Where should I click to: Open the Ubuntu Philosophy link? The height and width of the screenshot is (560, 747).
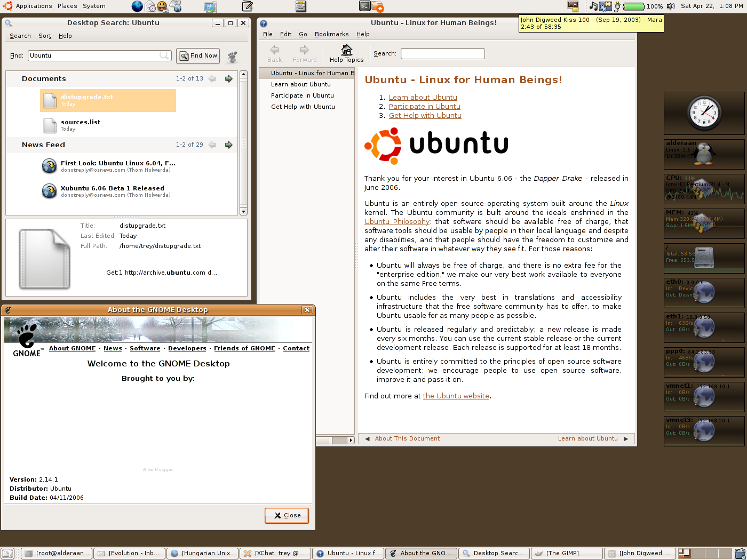coord(397,222)
